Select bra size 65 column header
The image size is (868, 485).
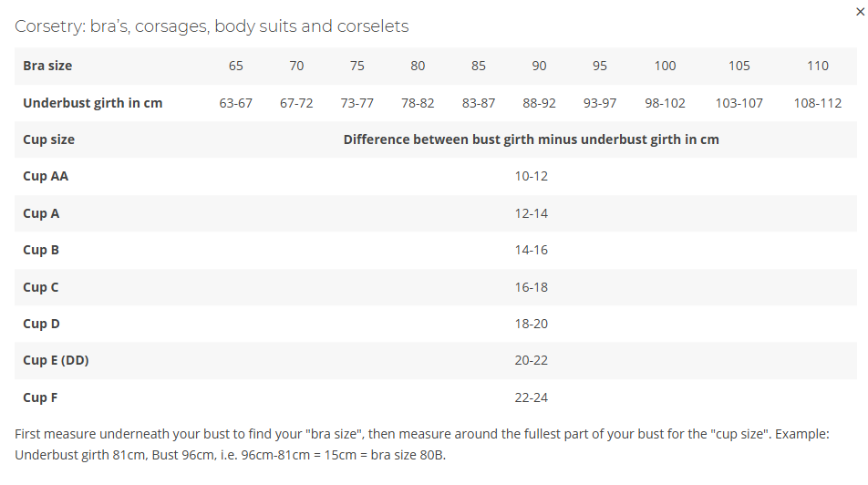coord(235,66)
